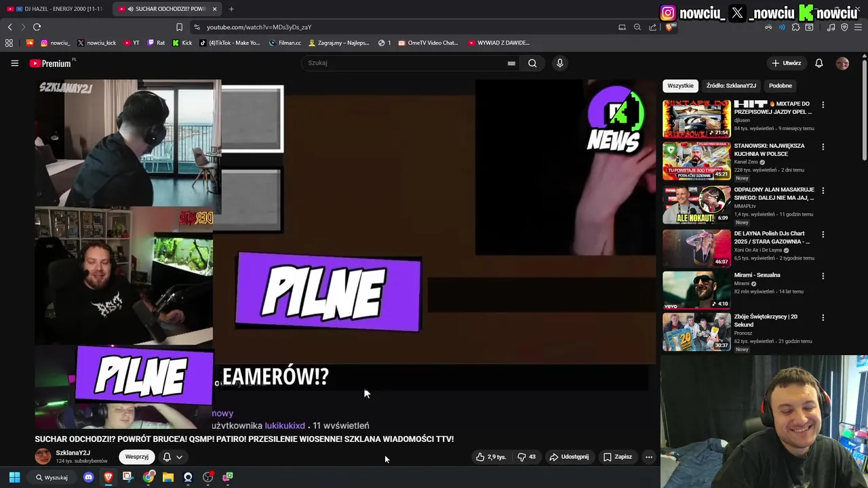The width and height of the screenshot is (868, 488).
Task: Click the browser address bar URL
Action: (259, 27)
